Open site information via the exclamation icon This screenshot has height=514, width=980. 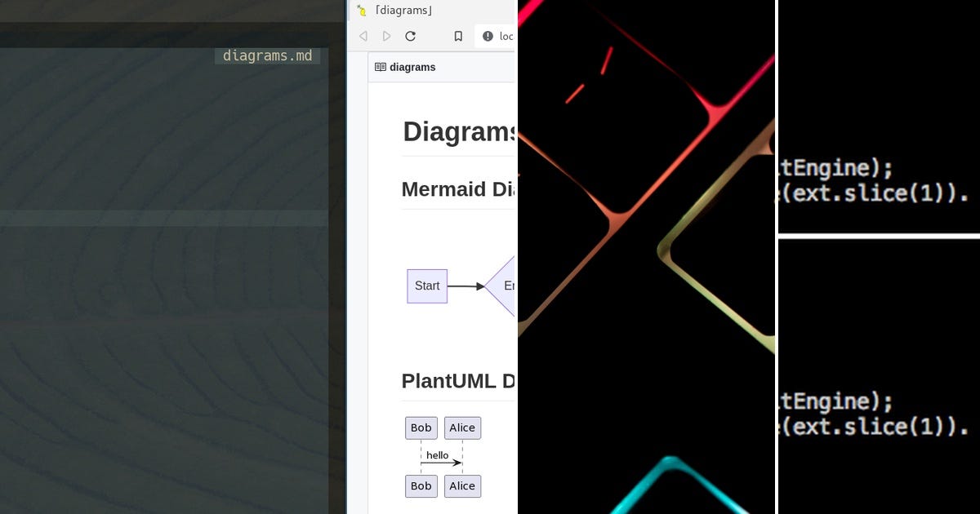coord(487,36)
